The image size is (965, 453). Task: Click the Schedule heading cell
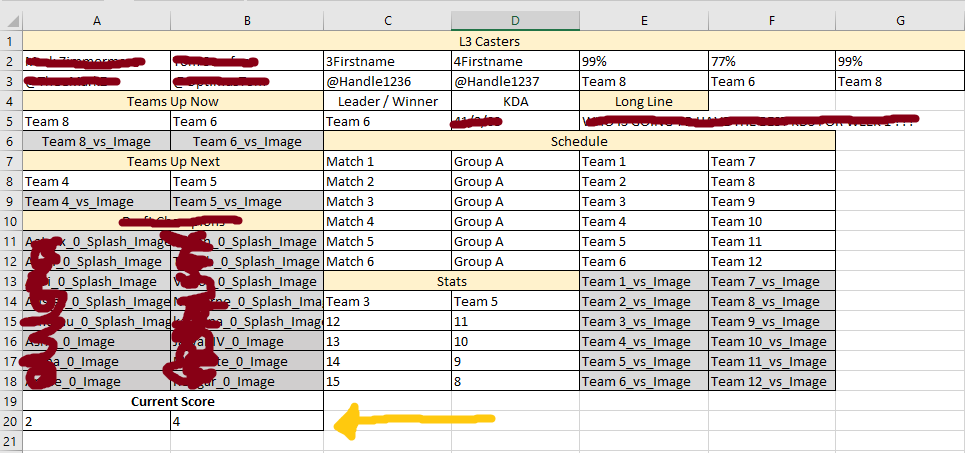pos(579,142)
